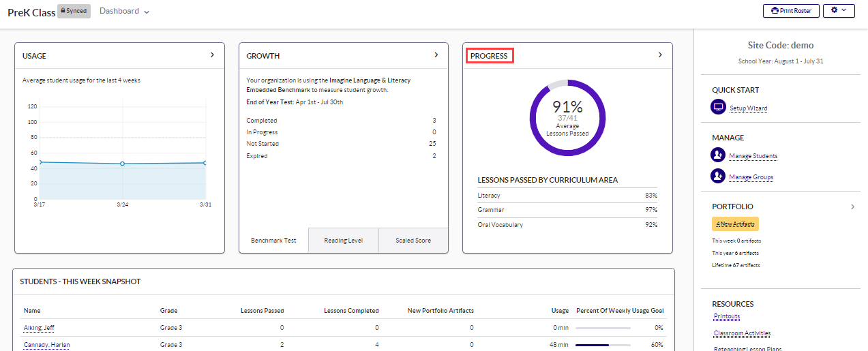Open student Alking, Jeff's profile link

click(39, 328)
